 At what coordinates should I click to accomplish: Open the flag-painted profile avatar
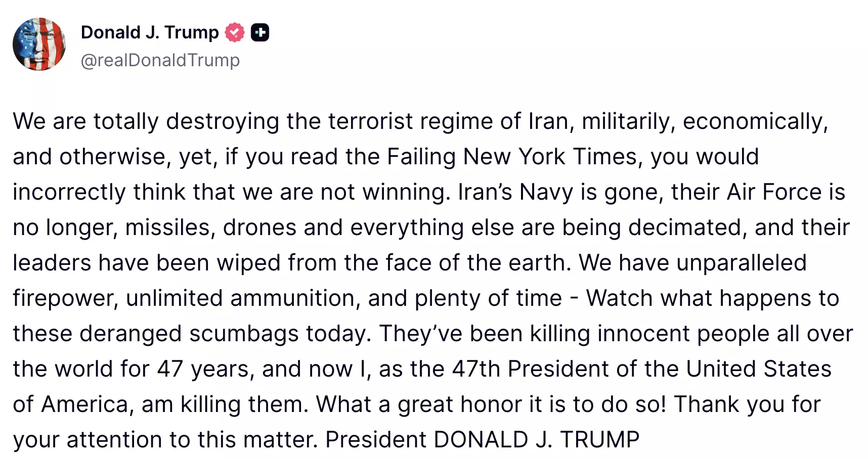[x=39, y=44]
